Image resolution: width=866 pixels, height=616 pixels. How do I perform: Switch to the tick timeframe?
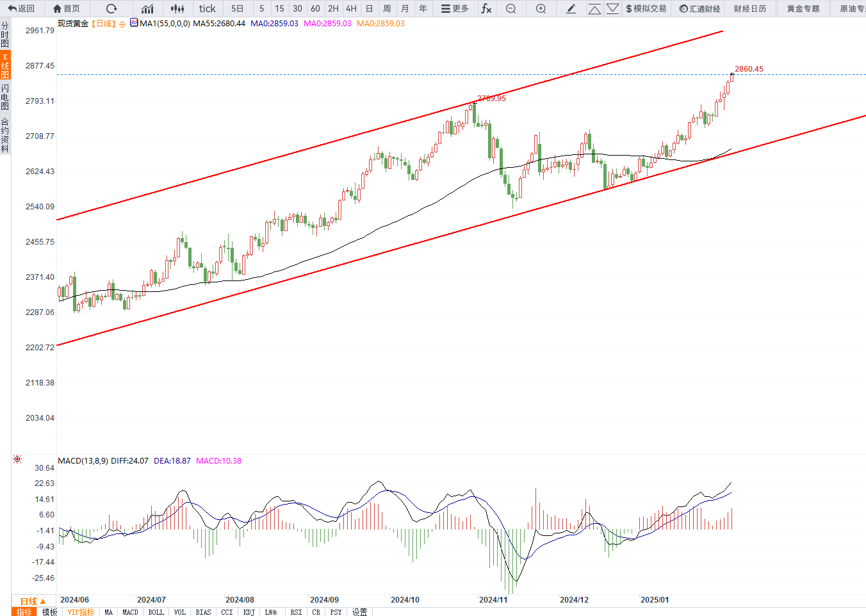coord(208,8)
